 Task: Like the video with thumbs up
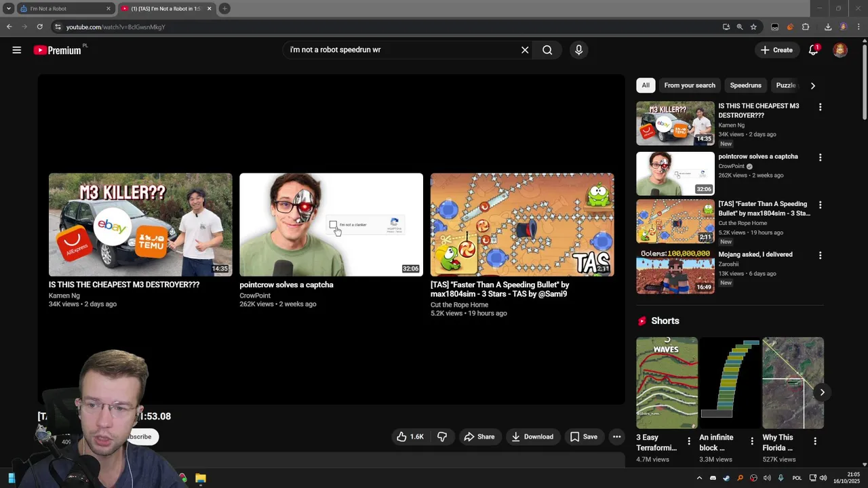tap(410, 437)
